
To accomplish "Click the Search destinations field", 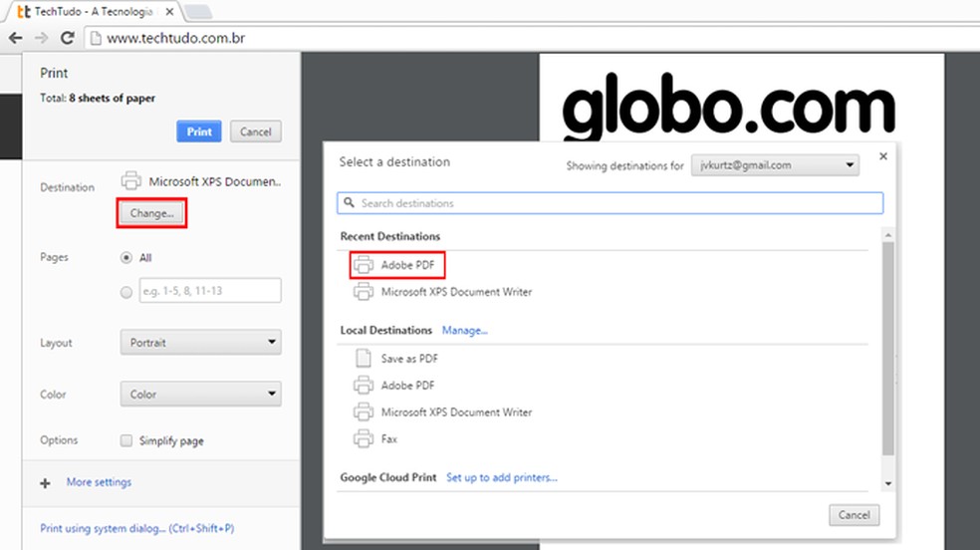I will click(610, 203).
